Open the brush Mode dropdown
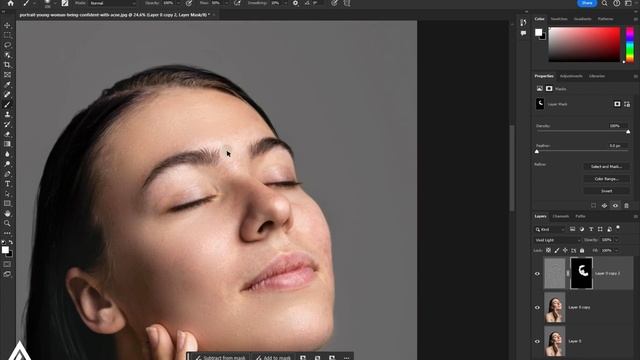 [113, 3]
